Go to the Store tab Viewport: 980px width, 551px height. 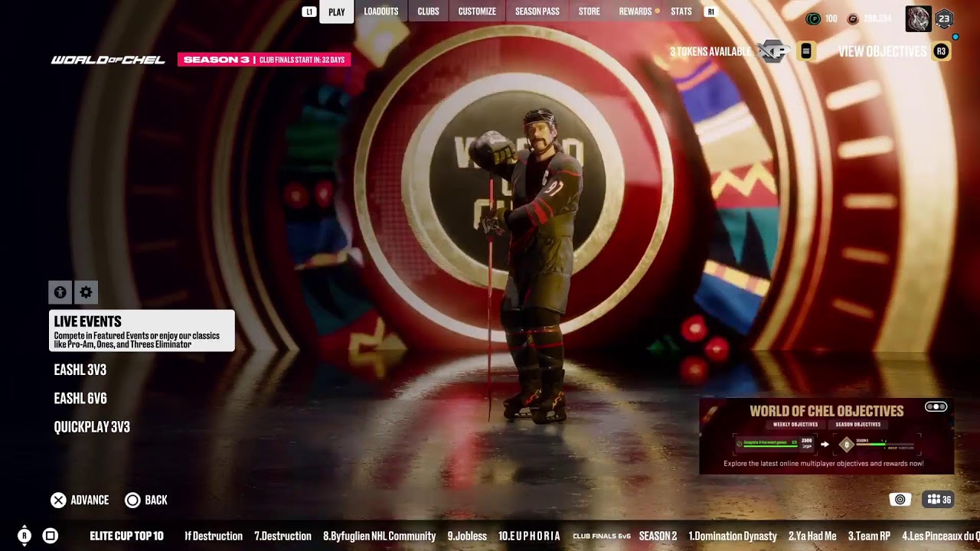[x=590, y=11]
